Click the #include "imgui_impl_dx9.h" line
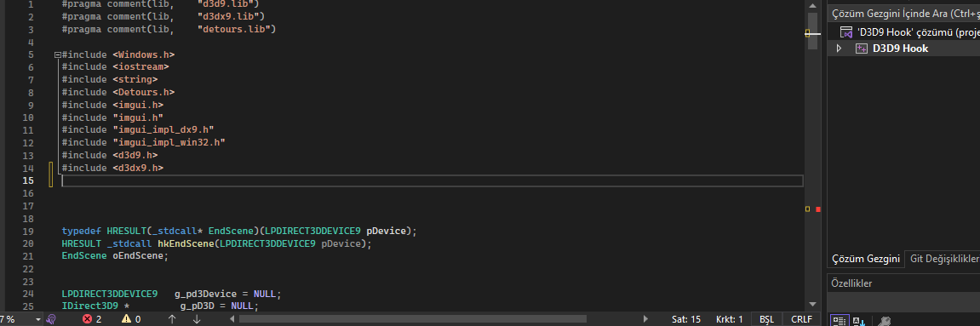Viewport: 980px width, 326px height. pos(138,130)
